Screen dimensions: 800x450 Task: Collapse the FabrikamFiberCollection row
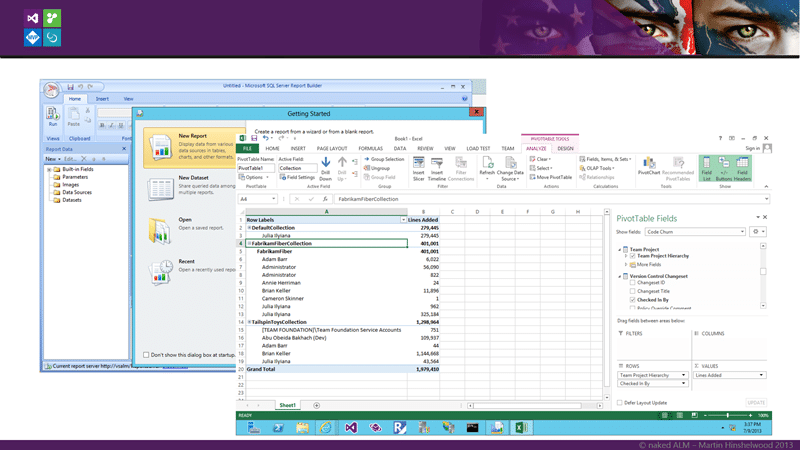(249, 243)
